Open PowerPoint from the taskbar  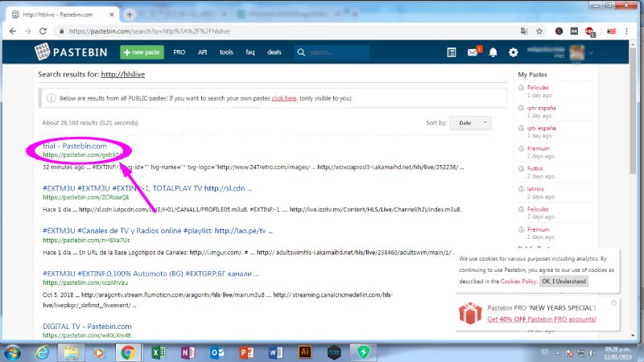246,352
